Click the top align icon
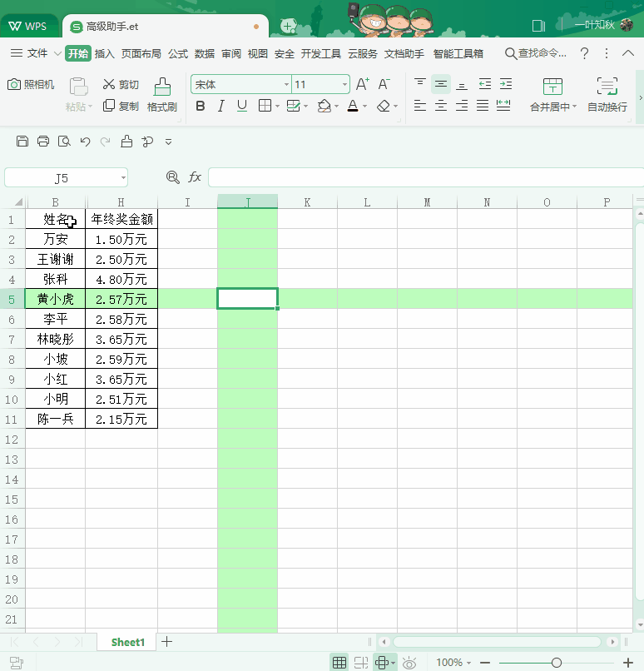Screen dimensions: 644x671 420,83
